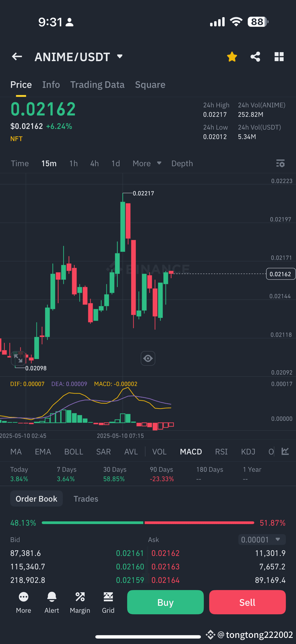
Task: Select the VOL sub-indicator
Action: coord(159,452)
